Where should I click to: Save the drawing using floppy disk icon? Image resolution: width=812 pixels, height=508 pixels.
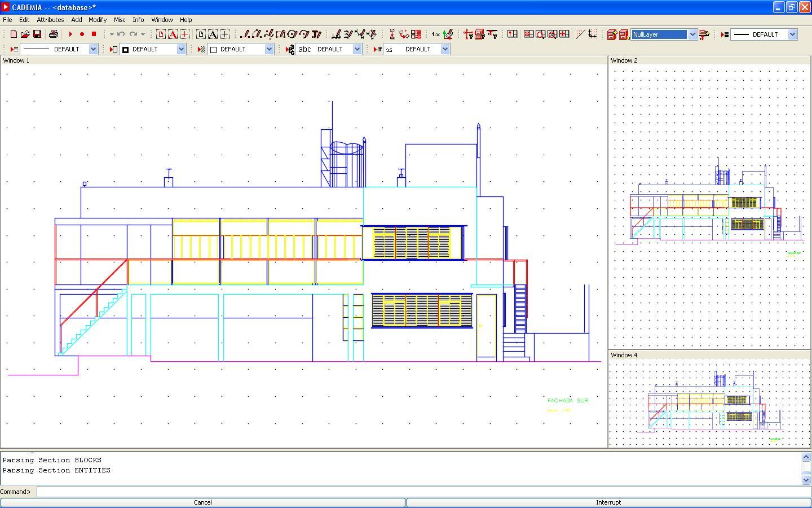[x=37, y=34]
